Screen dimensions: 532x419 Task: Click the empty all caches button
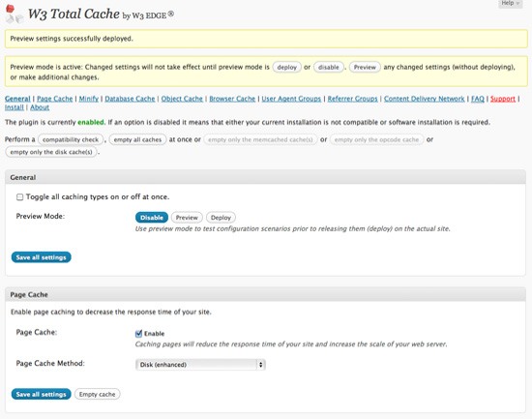pos(137,139)
